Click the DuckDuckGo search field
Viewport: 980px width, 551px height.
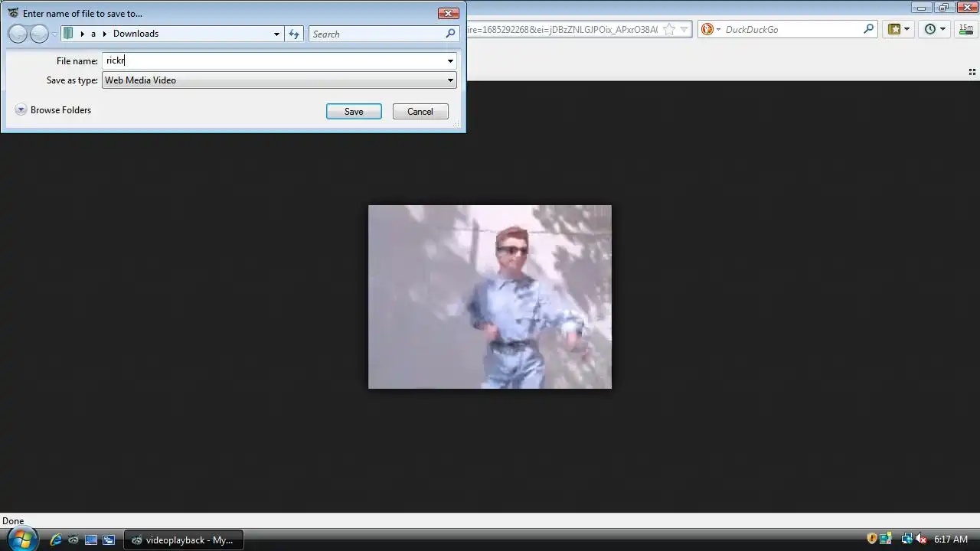coord(792,29)
